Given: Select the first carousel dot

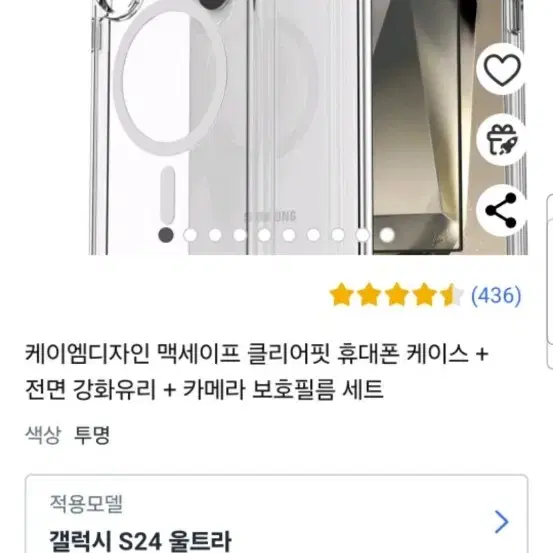Looking at the screenshot, I should [166, 235].
